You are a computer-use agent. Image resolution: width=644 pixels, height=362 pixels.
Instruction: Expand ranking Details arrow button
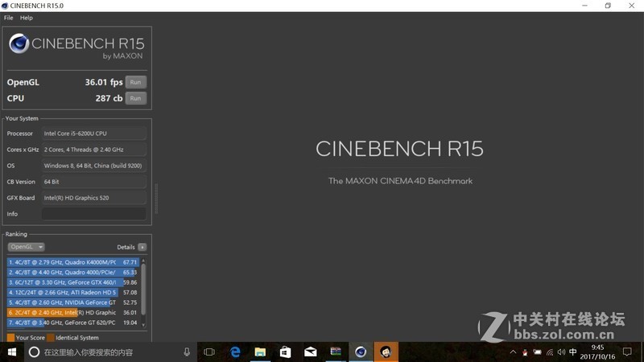142,247
